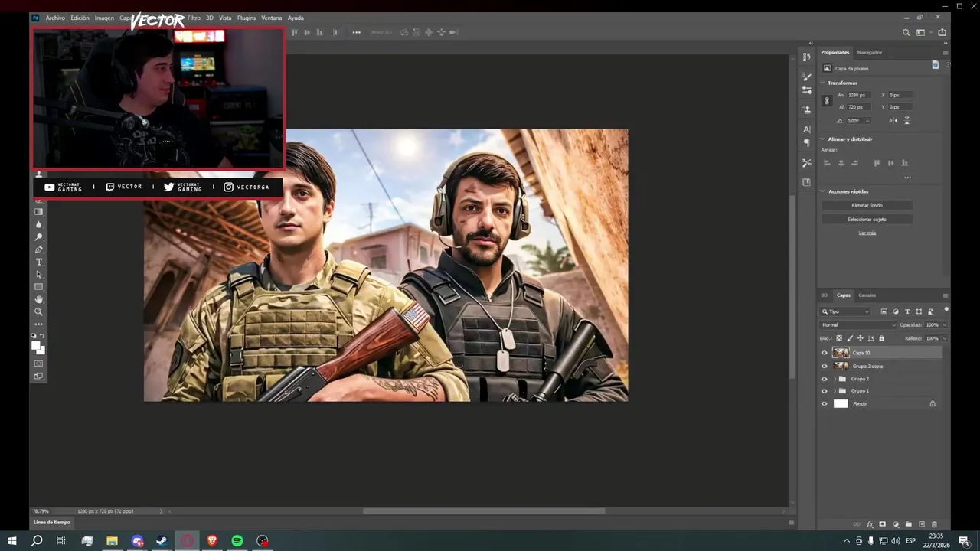Image resolution: width=980 pixels, height=551 pixels.
Task: Change screen mode icon in toolbar
Action: point(38,376)
